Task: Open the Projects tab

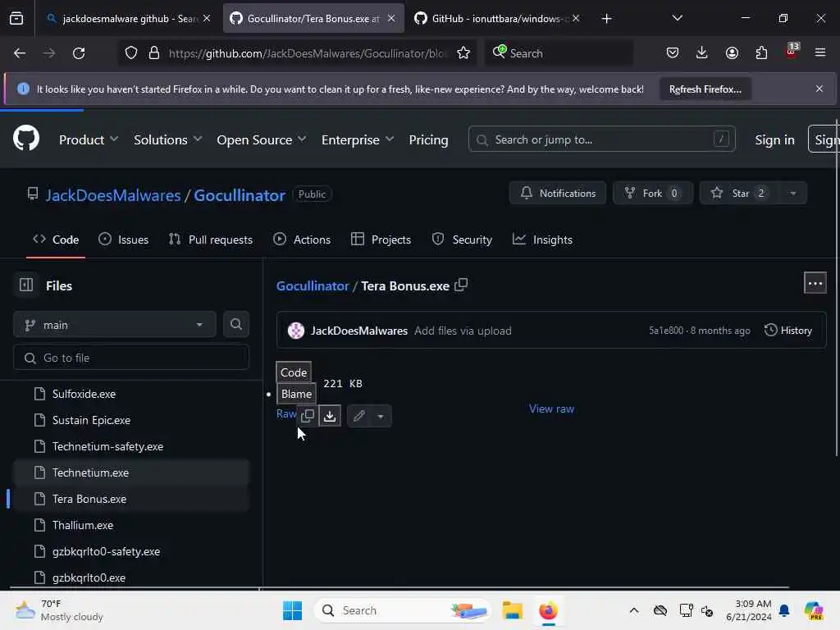Action: (381, 240)
